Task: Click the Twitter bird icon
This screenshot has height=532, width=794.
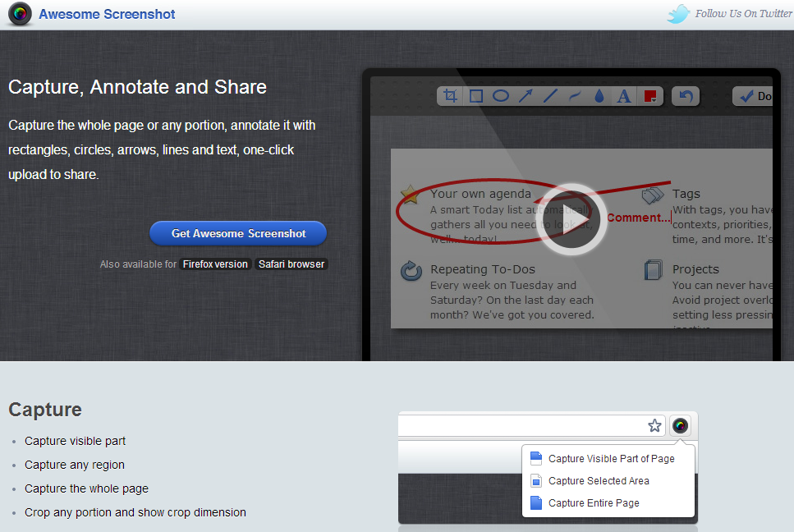Action: (678, 14)
